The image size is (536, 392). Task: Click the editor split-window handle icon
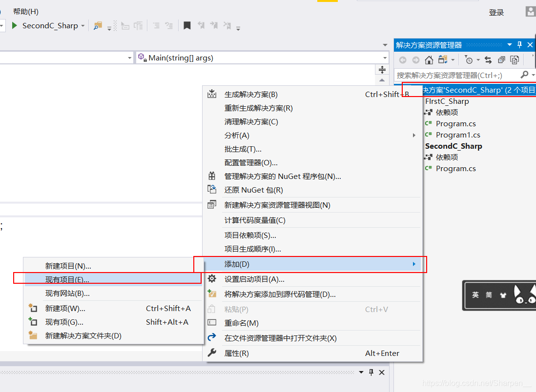[x=382, y=70]
